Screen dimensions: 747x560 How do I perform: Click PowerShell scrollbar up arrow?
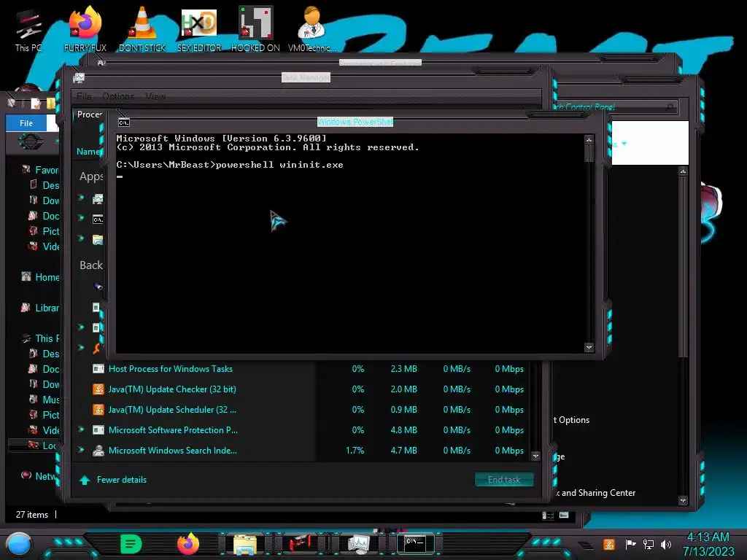coord(589,140)
